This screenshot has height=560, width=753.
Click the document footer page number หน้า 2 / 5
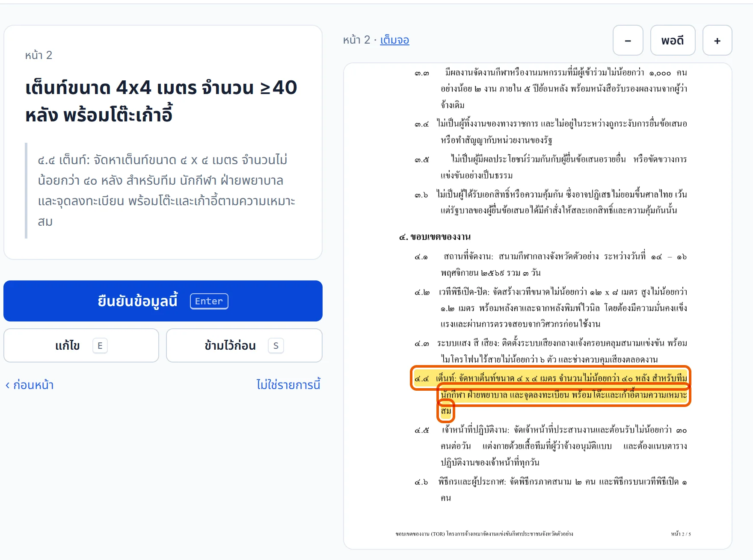click(681, 533)
